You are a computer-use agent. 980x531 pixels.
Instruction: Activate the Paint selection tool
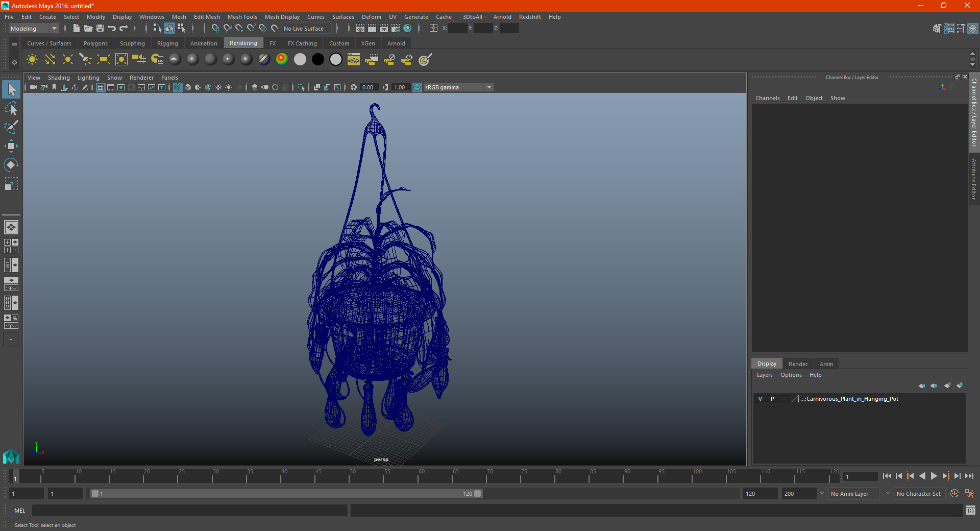[11, 127]
